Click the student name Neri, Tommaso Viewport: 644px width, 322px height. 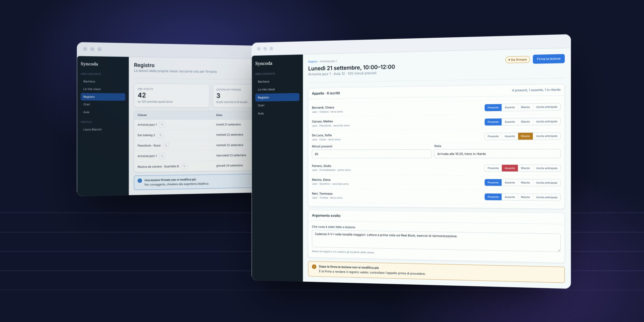[322, 194]
